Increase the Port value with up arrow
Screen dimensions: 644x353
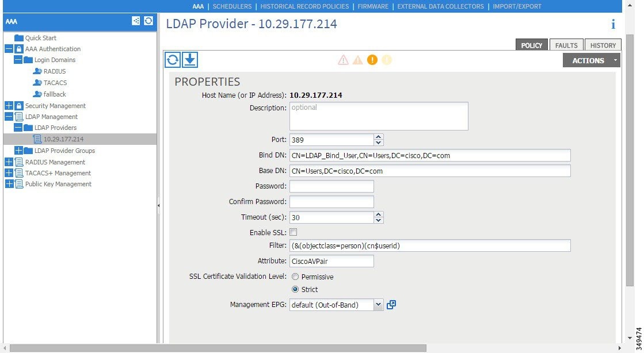coord(379,137)
